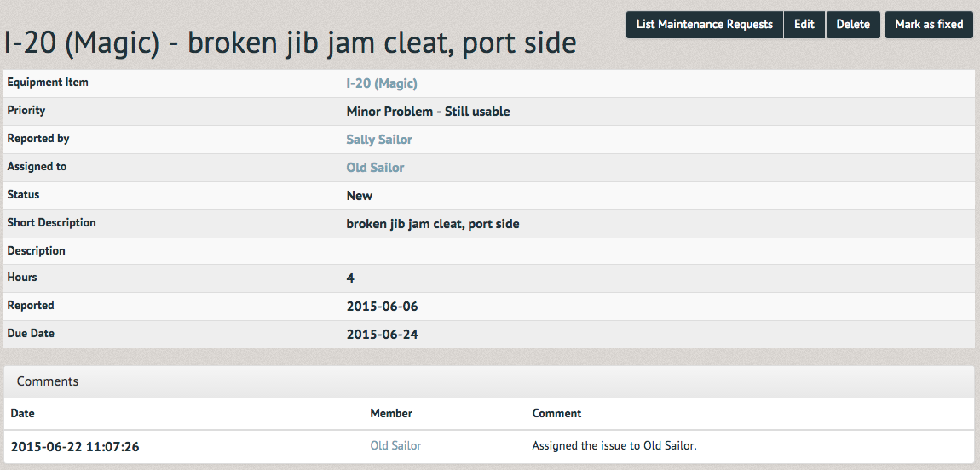Open Old Sailor link in comments table

point(395,445)
